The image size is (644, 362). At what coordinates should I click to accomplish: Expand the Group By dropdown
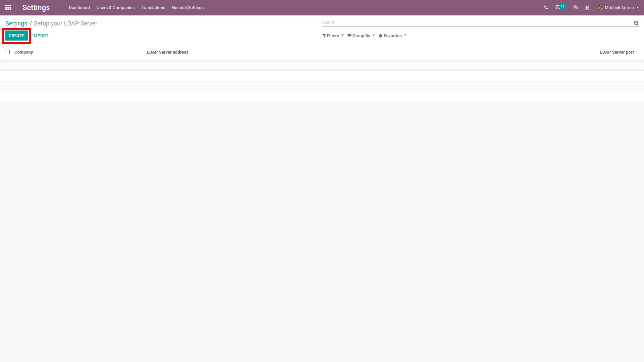(x=361, y=35)
